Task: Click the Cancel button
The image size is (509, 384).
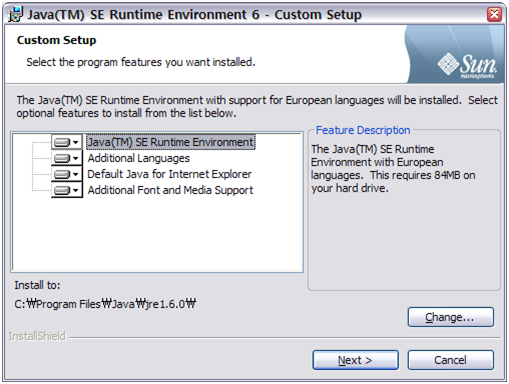Action: tap(451, 360)
